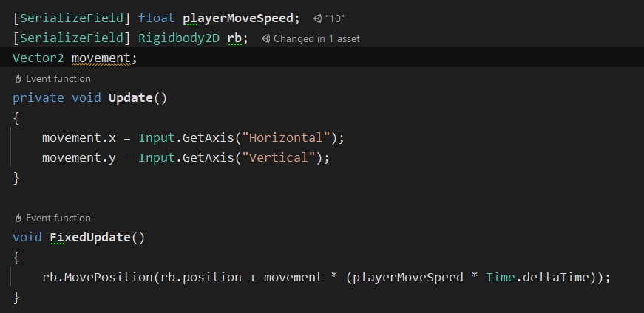Click GetAxis call on the Horizontal line
The height and width of the screenshot is (313, 644).
[209, 138]
